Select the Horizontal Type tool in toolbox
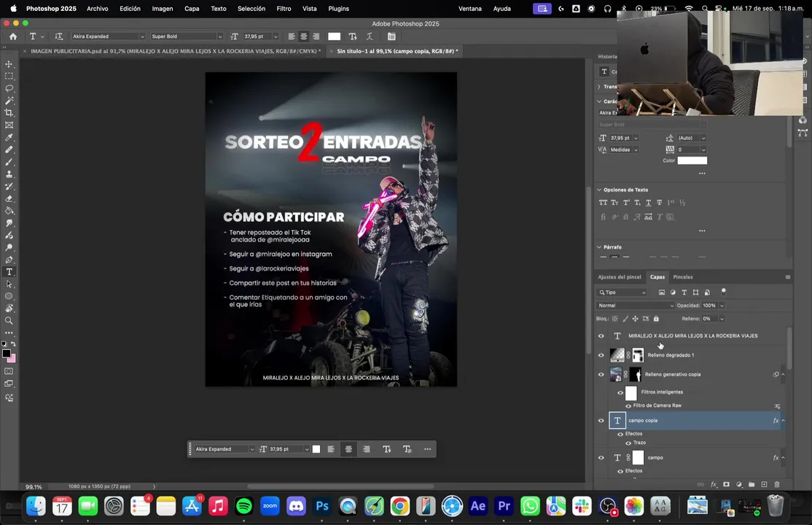This screenshot has width=812, height=525. (x=9, y=272)
